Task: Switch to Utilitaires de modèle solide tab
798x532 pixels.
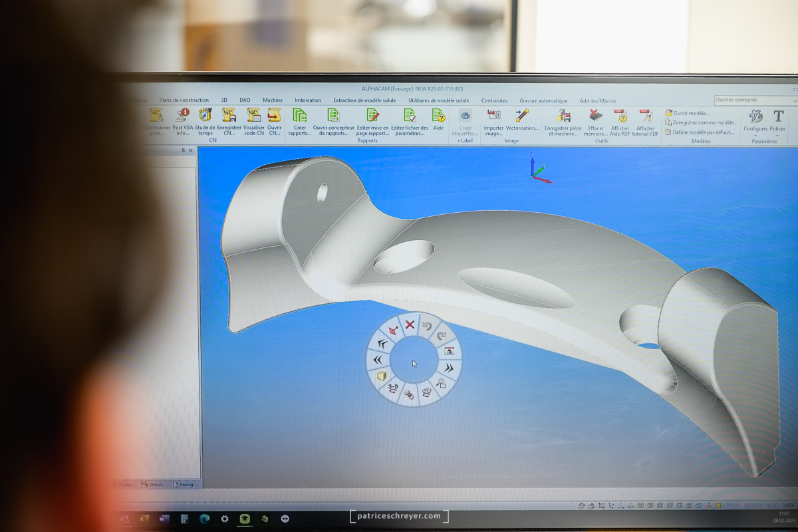Action: (438, 100)
